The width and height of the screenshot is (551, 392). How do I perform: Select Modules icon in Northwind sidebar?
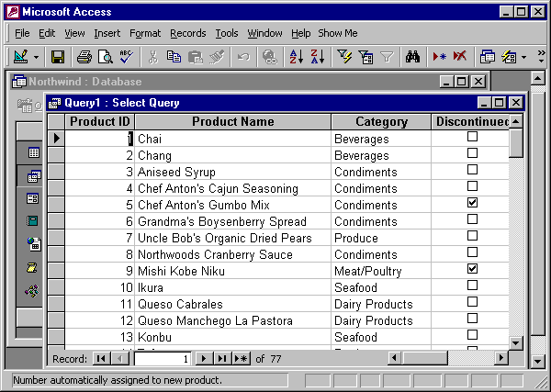click(32, 291)
